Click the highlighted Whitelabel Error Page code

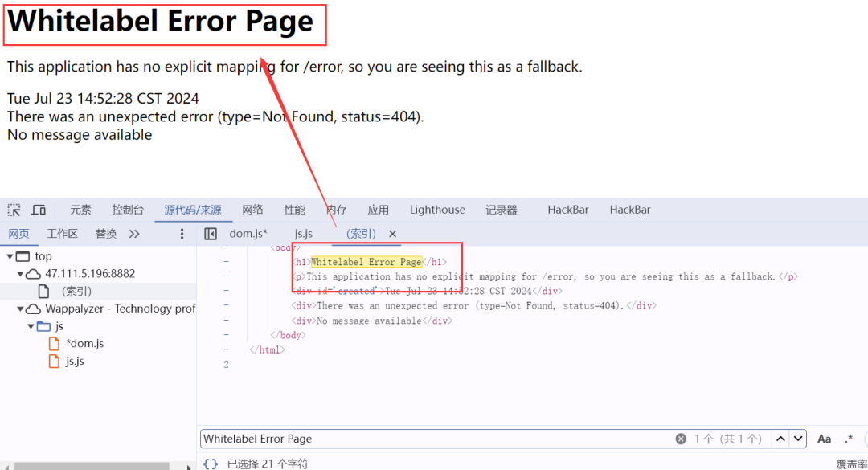tap(366, 262)
